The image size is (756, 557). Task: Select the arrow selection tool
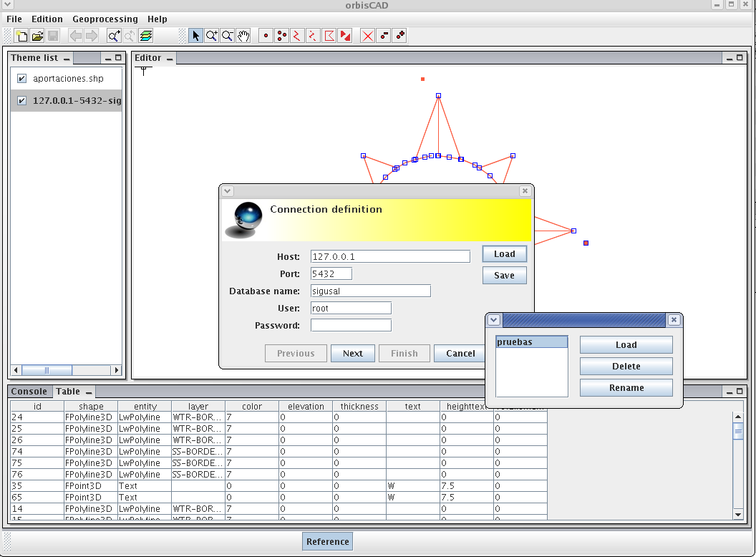[x=195, y=36]
